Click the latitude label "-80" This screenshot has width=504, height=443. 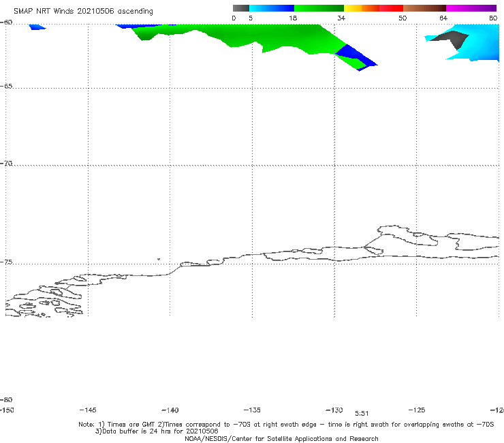6,399
